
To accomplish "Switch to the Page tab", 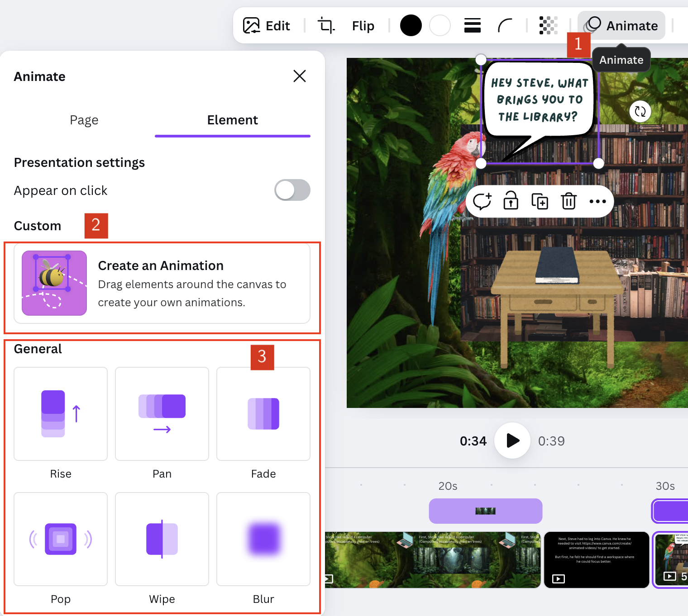I will click(x=84, y=120).
